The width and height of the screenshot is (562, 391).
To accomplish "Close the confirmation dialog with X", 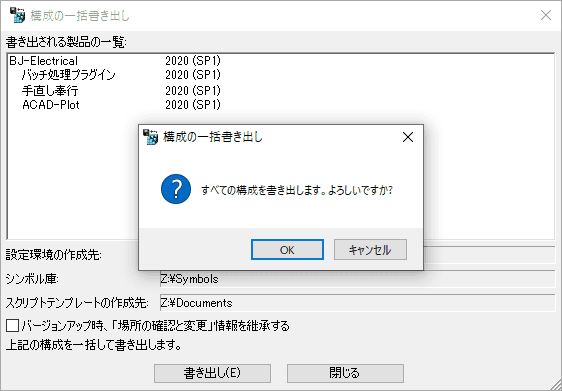I will [408, 137].
